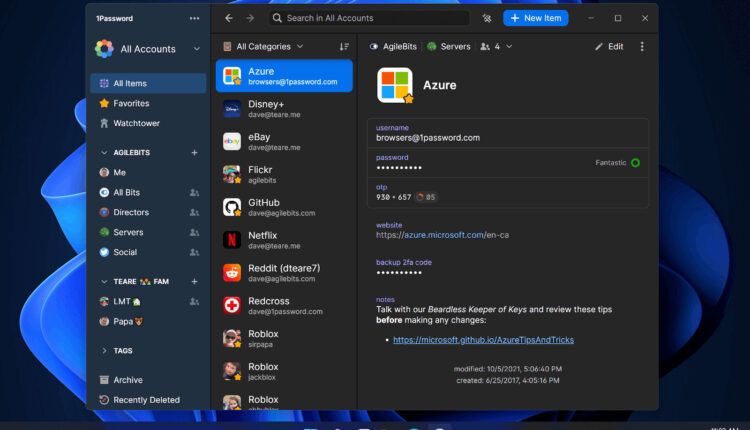
Task: Go back with the left arrow
Action: 229,18
